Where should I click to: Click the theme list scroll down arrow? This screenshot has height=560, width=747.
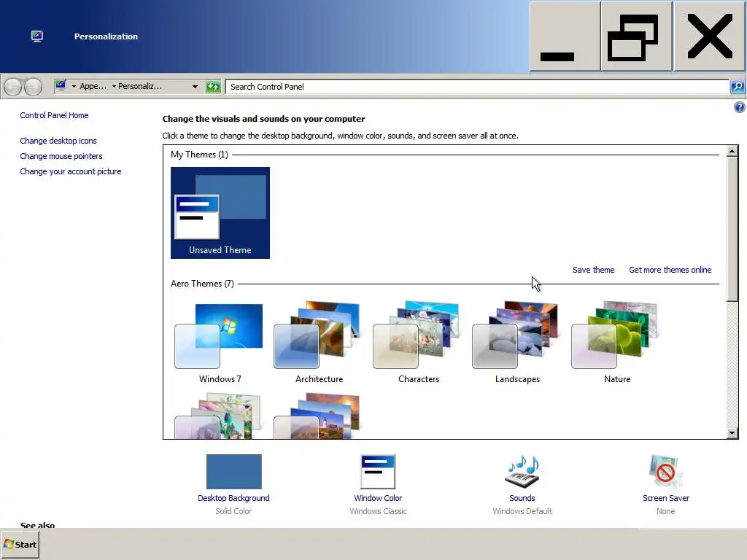pos(732,433)
